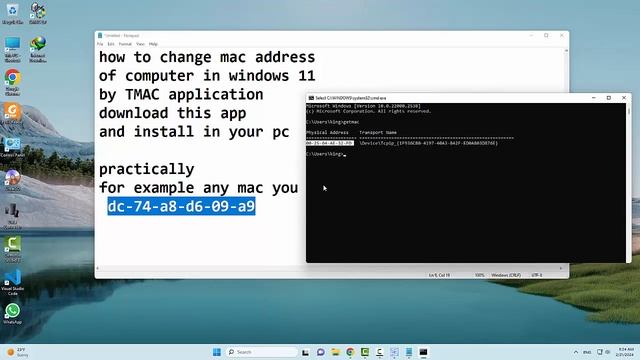Open the orange G app desktop shortcut
This screenshot has height=360, width=640.
[x=12, y=113]
